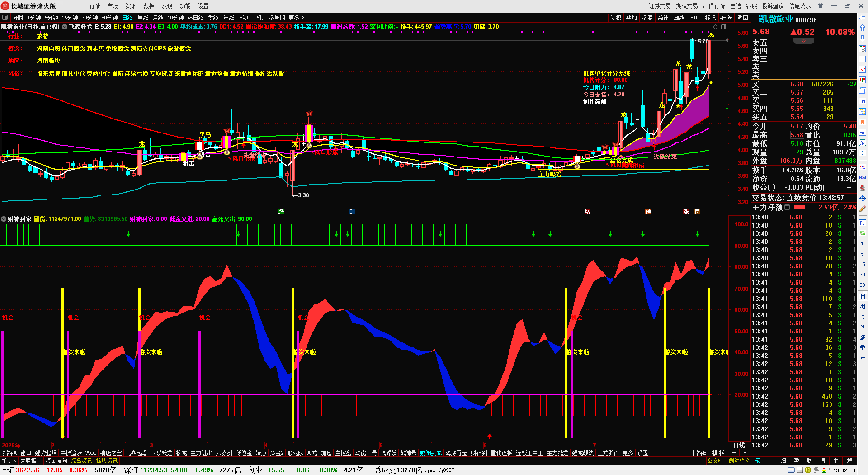Screen dimensions: 868x475
Task: Click the pencil drawing tool icon in sidebar
Action: 863,209
